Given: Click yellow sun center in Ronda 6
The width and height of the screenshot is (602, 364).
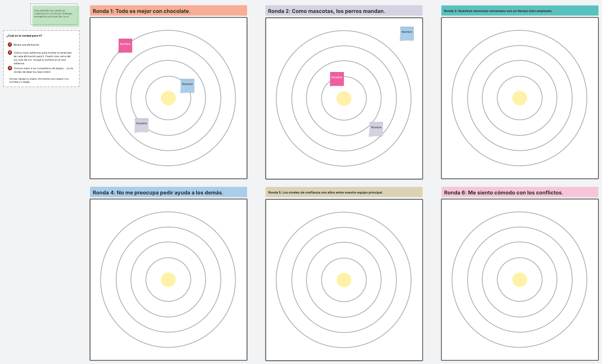Looking at the screenshot, I should tap(519, 280).
